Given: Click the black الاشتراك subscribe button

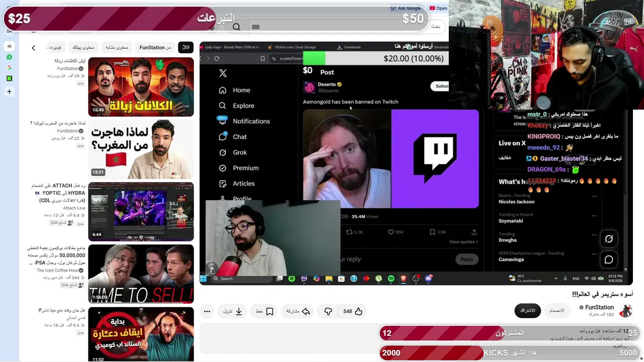Looking at the screenshot, I should point(527,311).
